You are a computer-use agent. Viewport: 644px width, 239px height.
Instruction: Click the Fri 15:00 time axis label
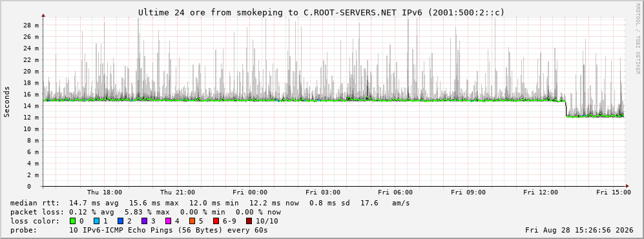(613, 192)
